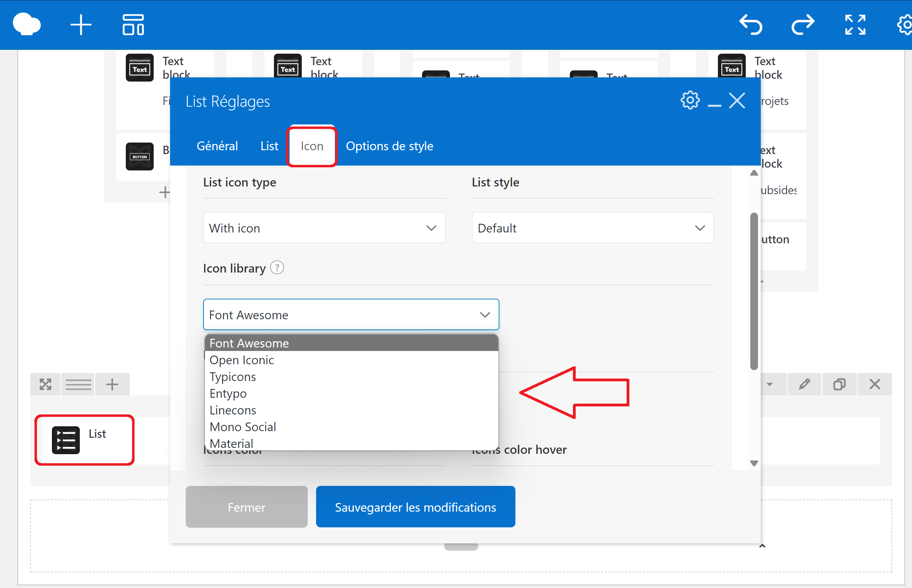
Task: Click the row move handle with crossed arrows
Action: point(45,384)
